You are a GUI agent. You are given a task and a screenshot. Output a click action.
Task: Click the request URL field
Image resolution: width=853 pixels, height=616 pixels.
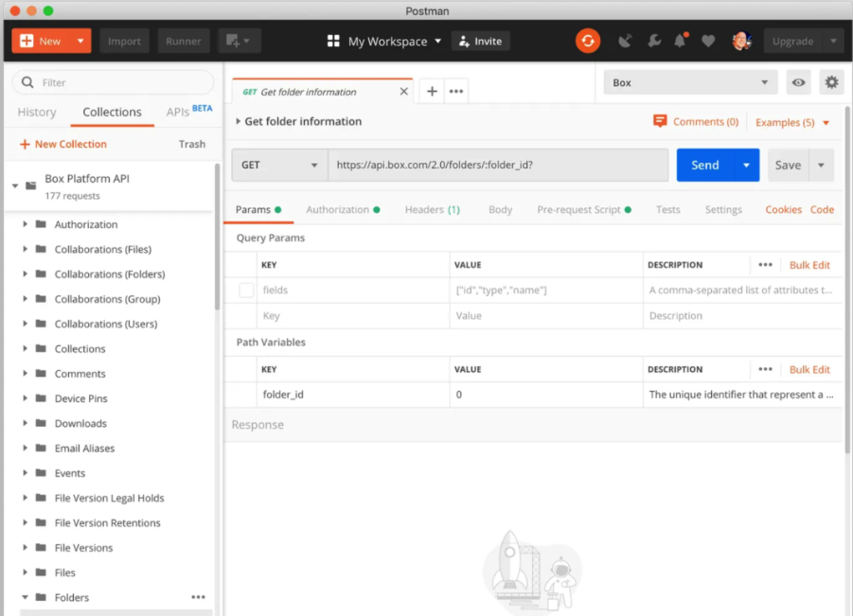(498, 165)
